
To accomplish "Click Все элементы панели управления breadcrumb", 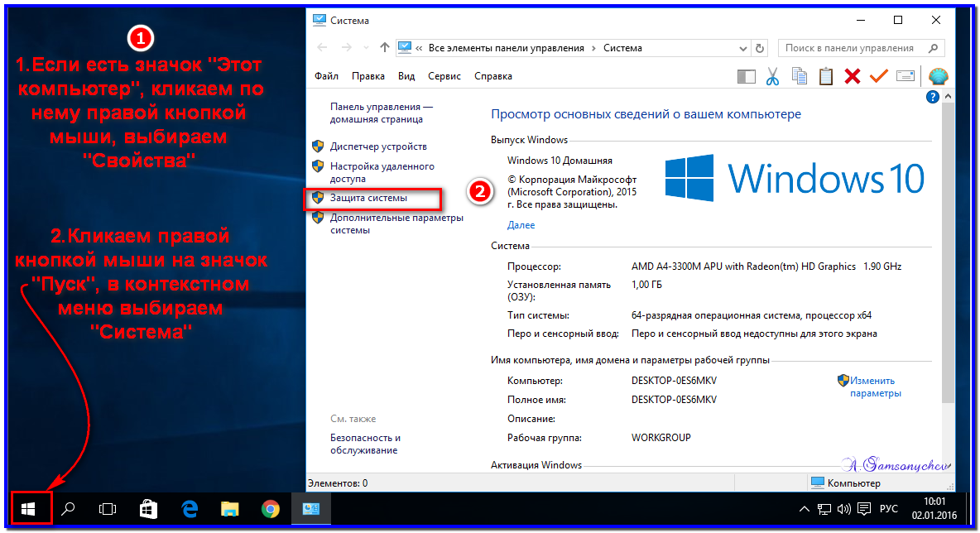I will 507,48.
